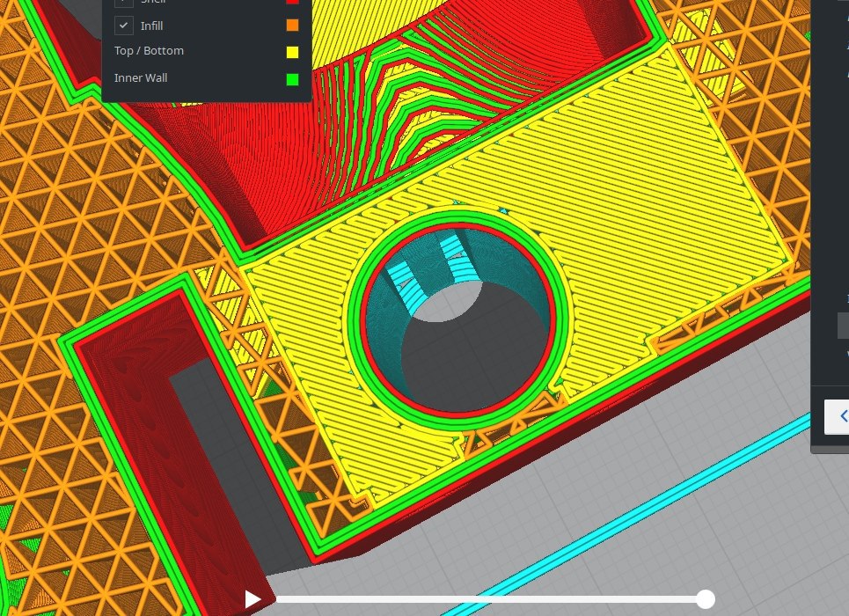Uncheck the Infill checkbox
849x616 pixels.
123,26
